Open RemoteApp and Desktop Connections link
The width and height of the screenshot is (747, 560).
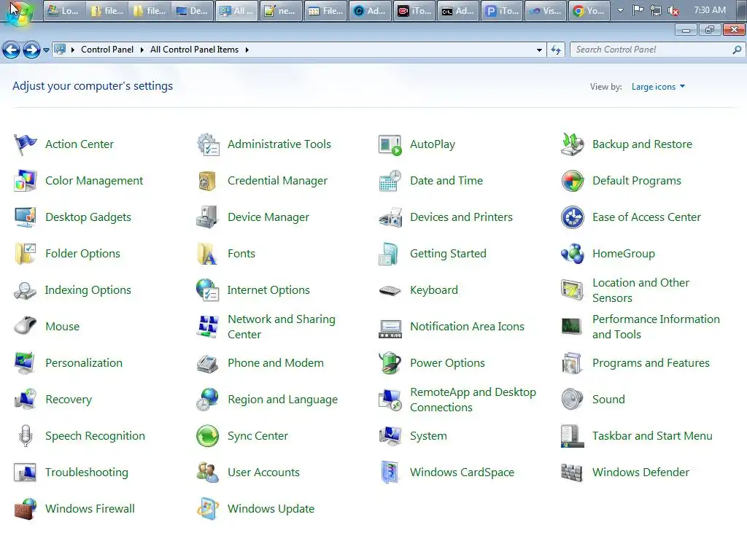pos(473,400)
